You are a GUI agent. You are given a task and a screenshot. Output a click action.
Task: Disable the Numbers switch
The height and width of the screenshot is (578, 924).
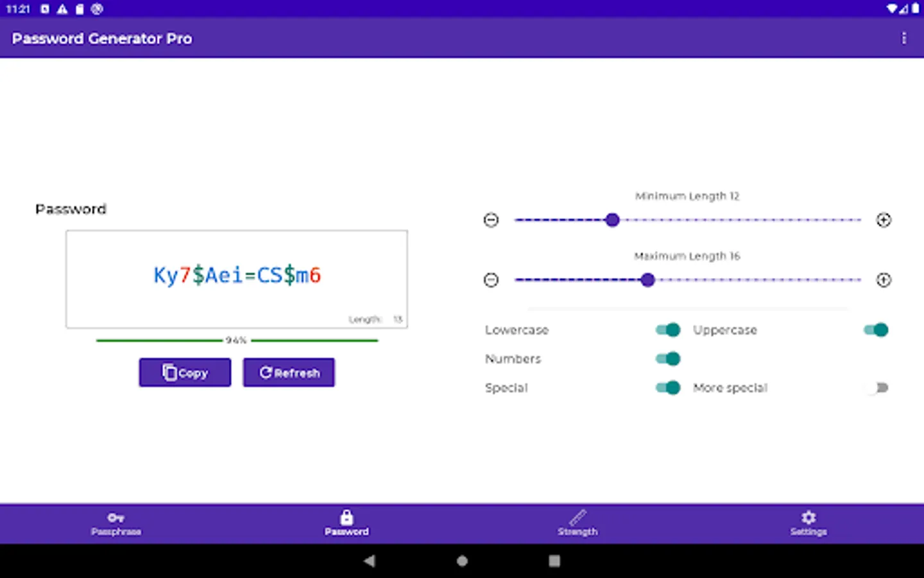[x=668, y=359]
